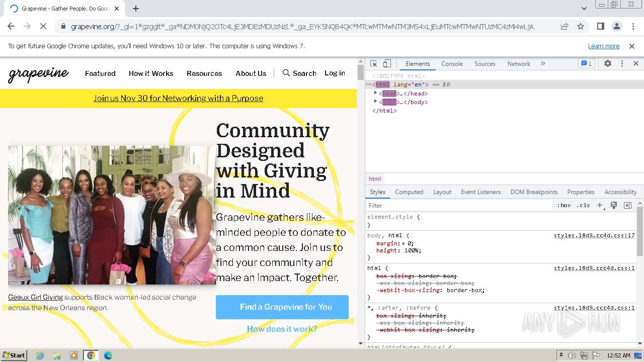The width and height of the screenshot is (644, 362).
Task: Expand the head element node
Action: (375, 94)
